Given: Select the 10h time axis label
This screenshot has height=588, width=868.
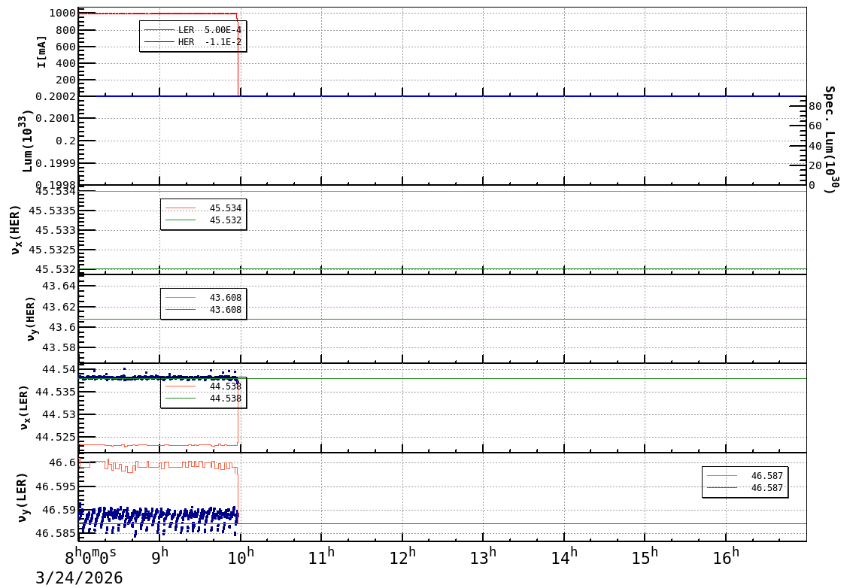Looking at the screenshot, I should pos(241,557).
